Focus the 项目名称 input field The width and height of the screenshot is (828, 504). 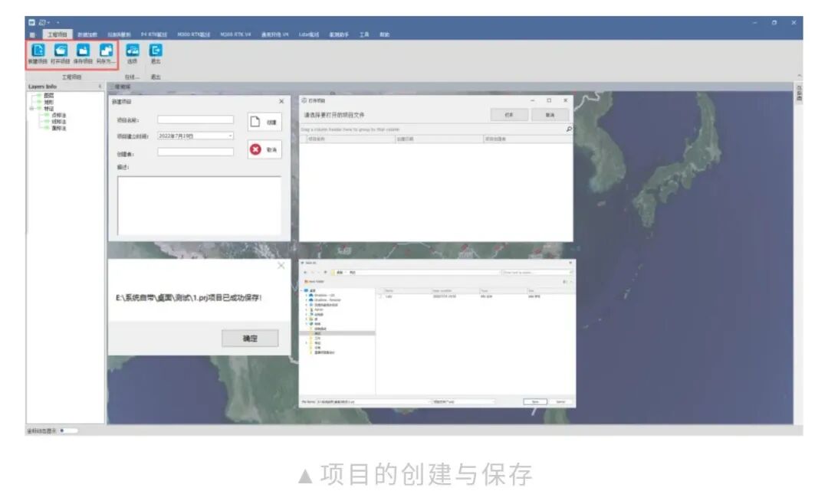click(195, 119)
